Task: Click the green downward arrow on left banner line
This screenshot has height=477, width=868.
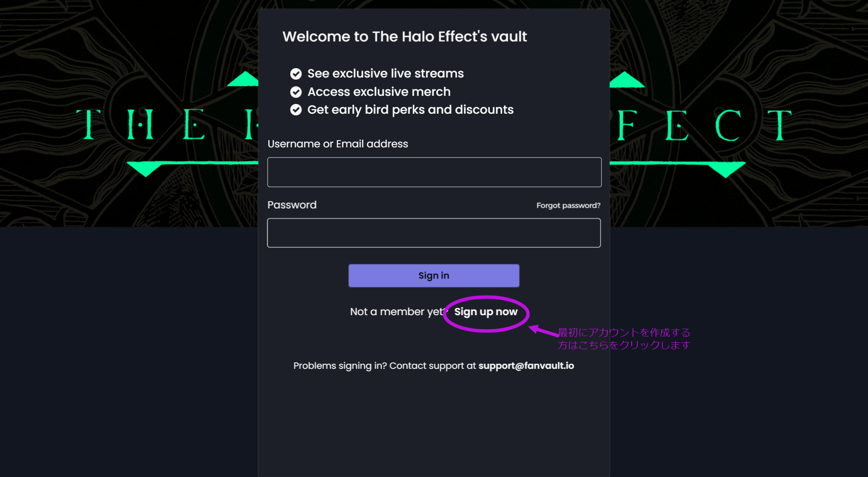Action: pos(145,169)
